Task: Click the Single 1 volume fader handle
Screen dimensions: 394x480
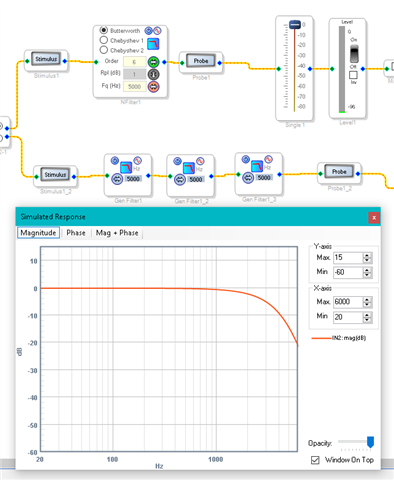Action: (295, 25)
